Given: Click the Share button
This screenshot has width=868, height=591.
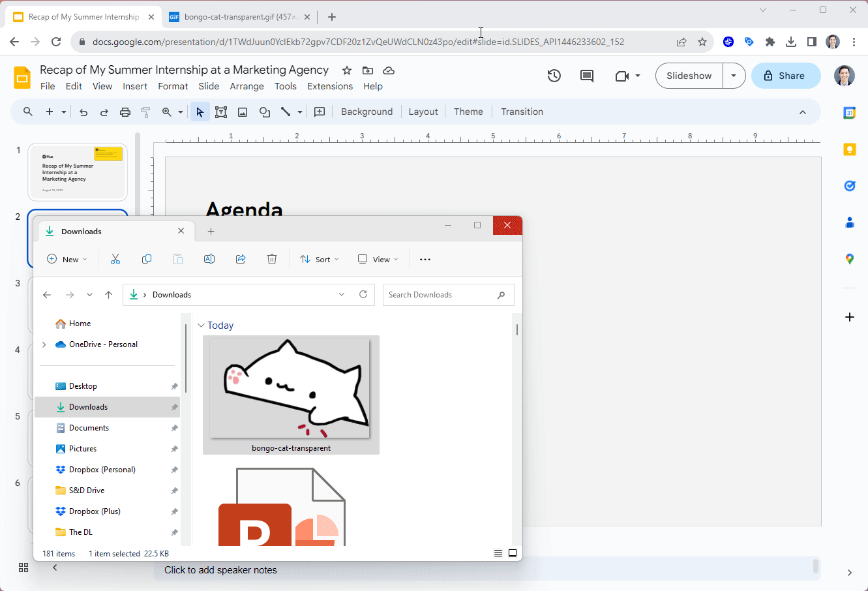Looking at the screenshot, I should click(786, 76).
